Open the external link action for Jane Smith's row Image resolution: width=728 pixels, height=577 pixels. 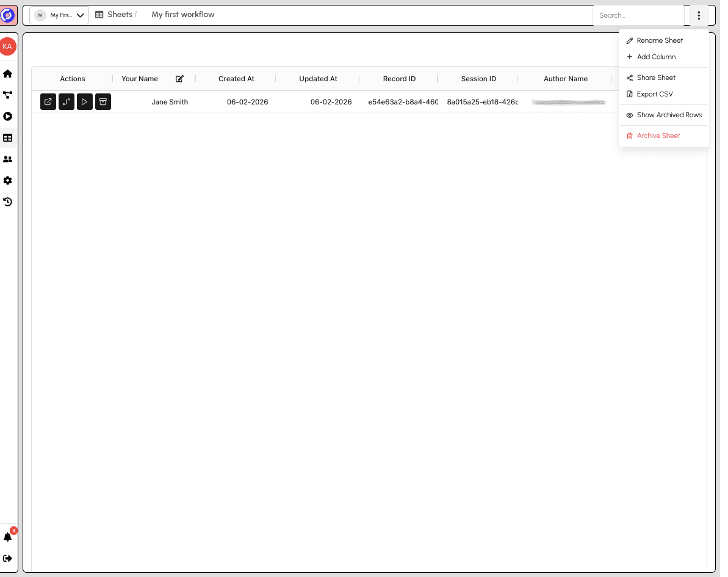coord(48,101)
